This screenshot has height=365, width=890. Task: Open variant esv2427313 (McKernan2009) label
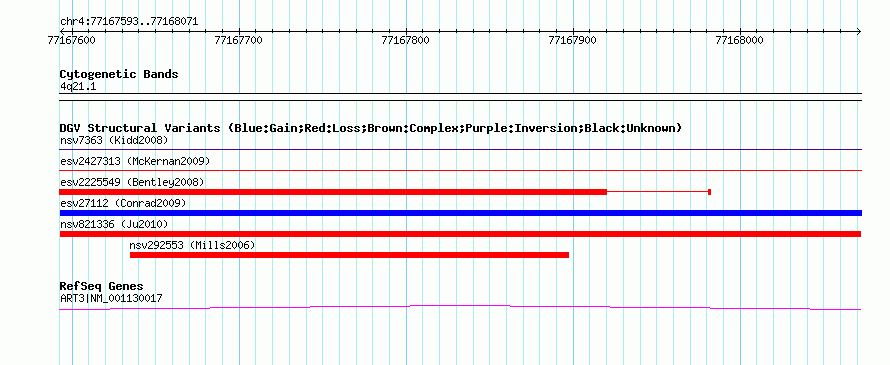coord(135,161)
